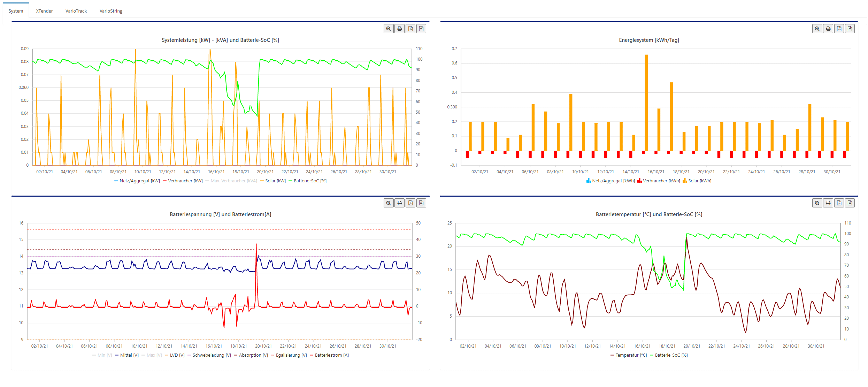Open the VarioString tab

(x=111, y=11)
